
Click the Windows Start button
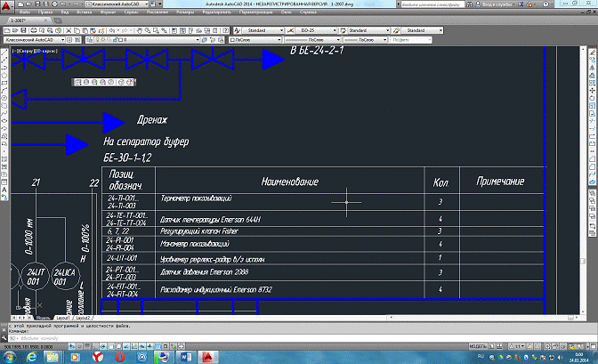point(10,355)
